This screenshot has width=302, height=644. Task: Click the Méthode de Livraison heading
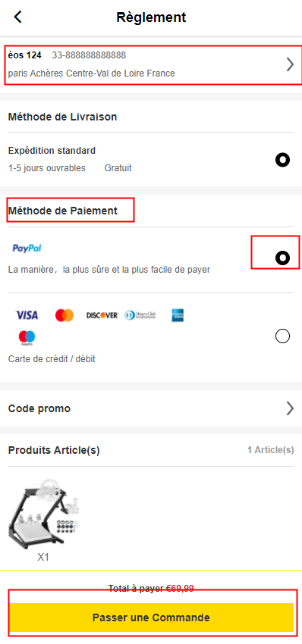(62, 117)
